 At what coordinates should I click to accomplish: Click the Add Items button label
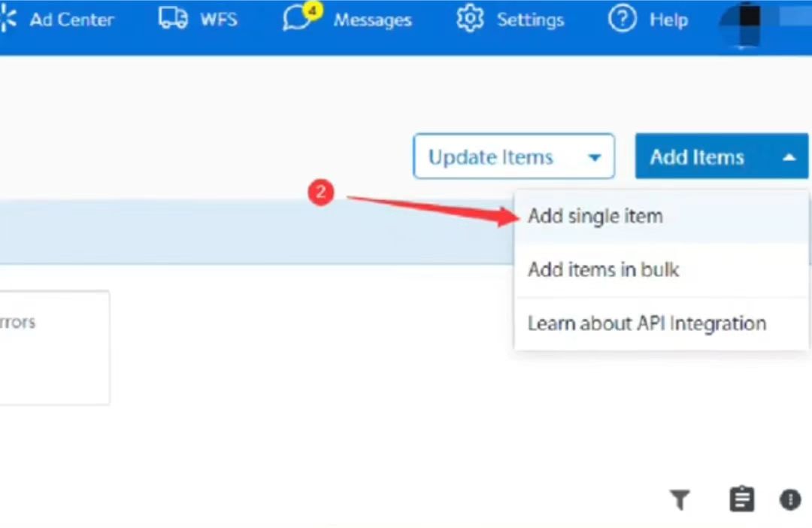[x=697, y=157]
